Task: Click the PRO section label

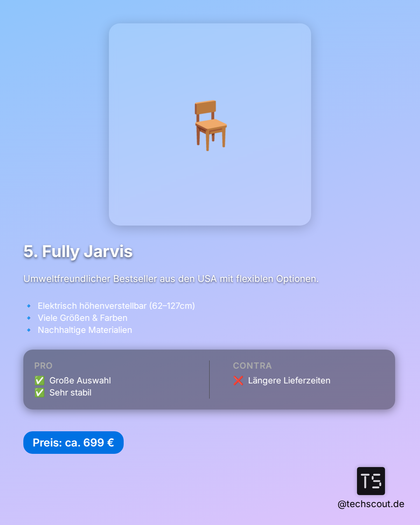Action: click(43, 366)
